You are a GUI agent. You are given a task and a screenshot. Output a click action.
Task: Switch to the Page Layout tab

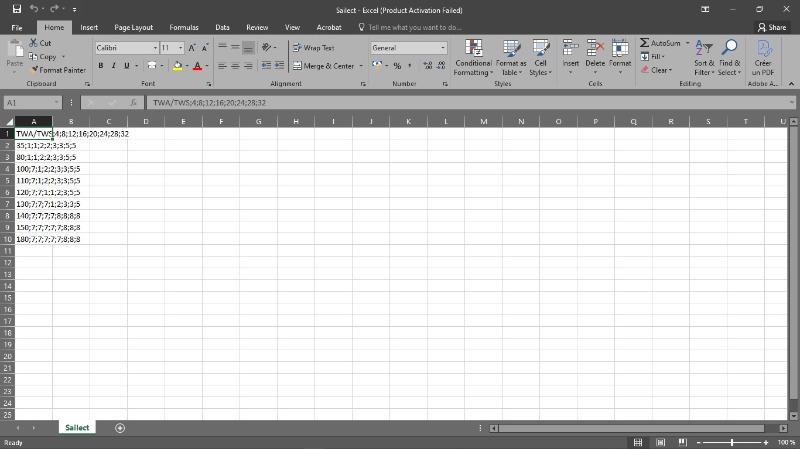pos(133,28)
